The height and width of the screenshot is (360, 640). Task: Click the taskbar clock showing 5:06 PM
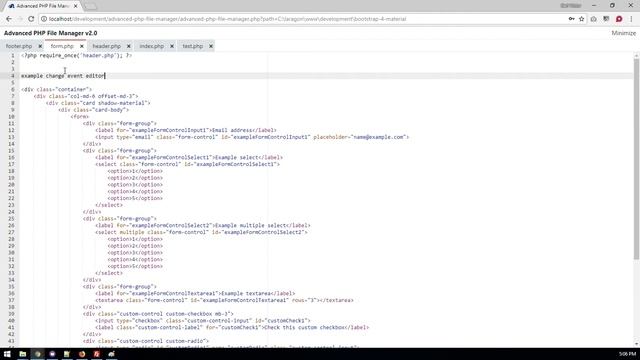coord(627,354)
